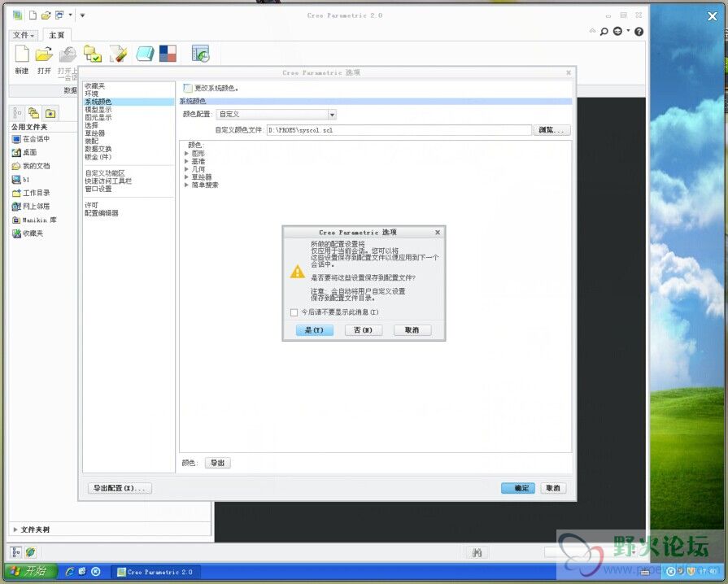728x584 pixels.
Task: Open 网上邻居 (Network Neighborhood) item
Action: tap(31, 206)
